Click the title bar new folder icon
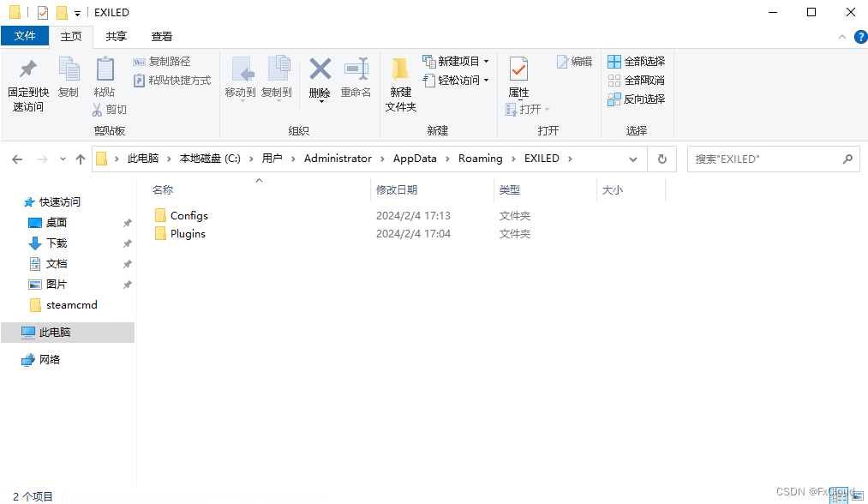The height and width of the screenshot is (504, 868). [x=62, y=12]
